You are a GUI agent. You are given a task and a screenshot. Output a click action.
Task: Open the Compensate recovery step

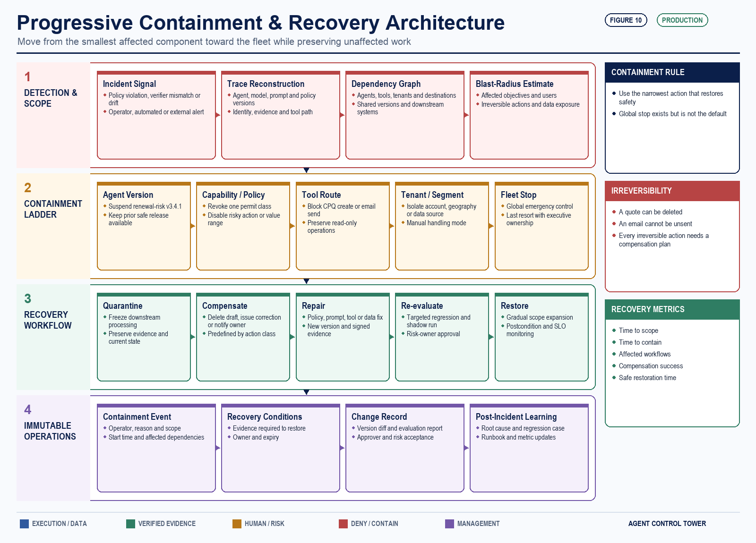tap(243, 337)
